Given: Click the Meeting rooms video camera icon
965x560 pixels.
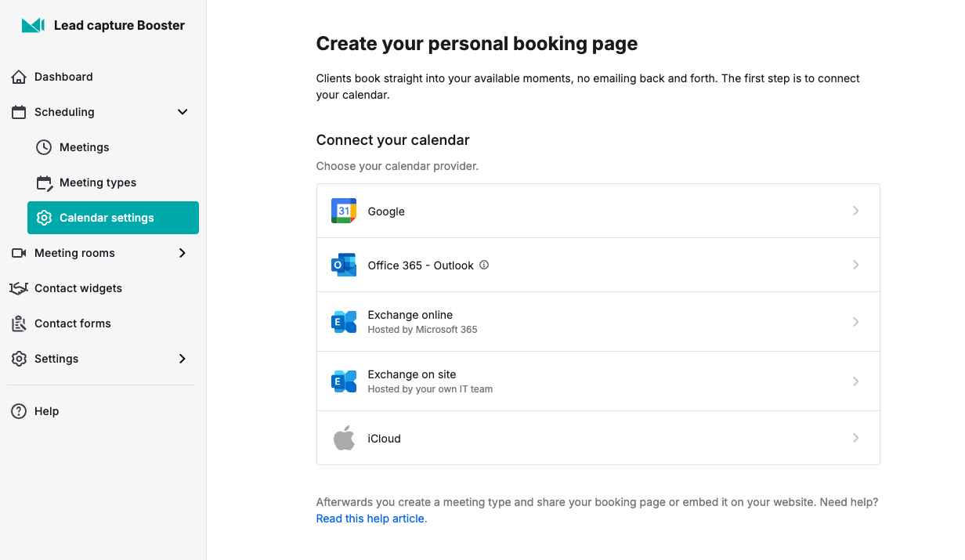Looking at the screenshot, I should [19, 253].
